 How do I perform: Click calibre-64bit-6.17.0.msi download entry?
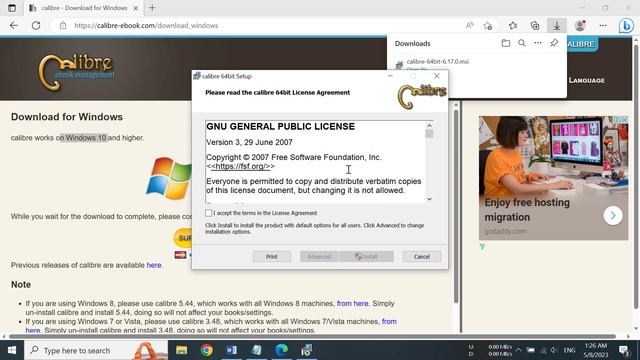[438, 62]
